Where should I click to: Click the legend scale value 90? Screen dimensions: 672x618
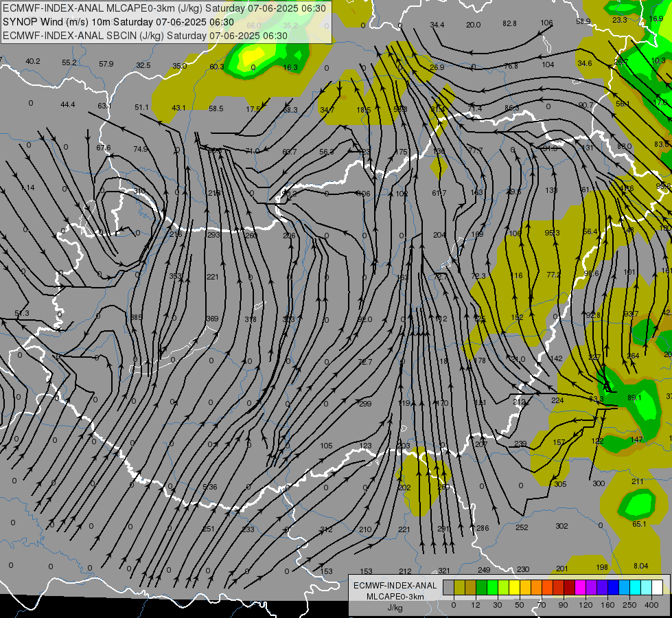coord(563,605)
